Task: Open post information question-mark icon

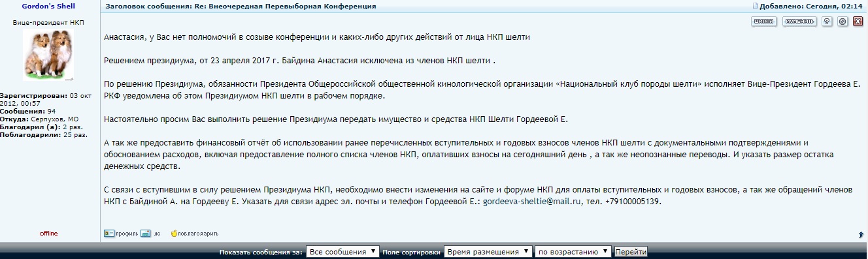Action: click(x=827, y=22)
